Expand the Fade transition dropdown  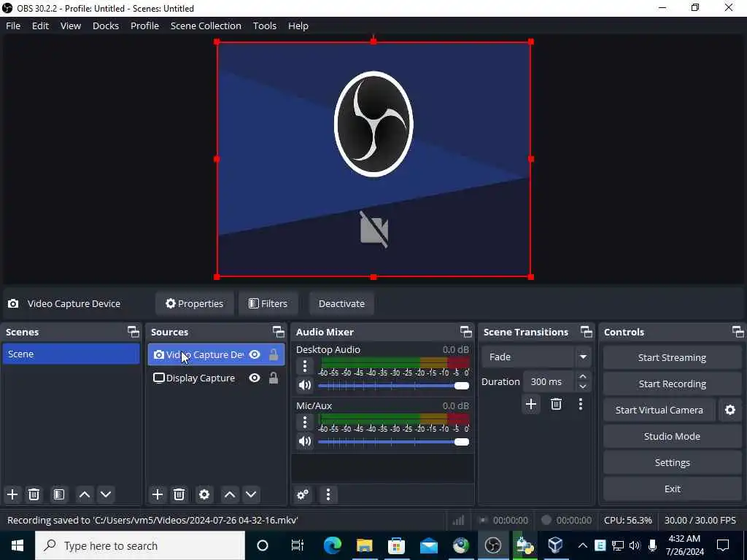pyautogui.click(x=583, y=357)
